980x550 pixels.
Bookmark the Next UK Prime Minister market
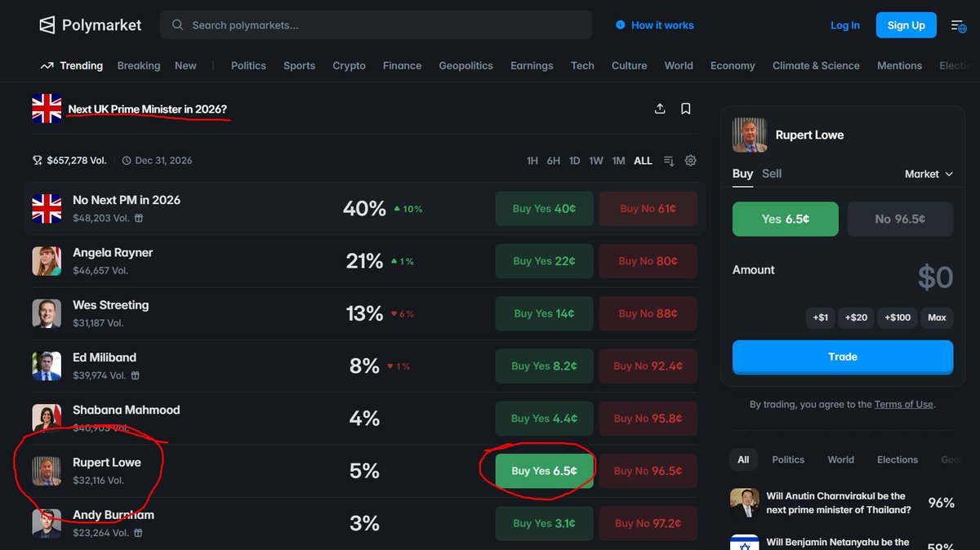point(686,109)
